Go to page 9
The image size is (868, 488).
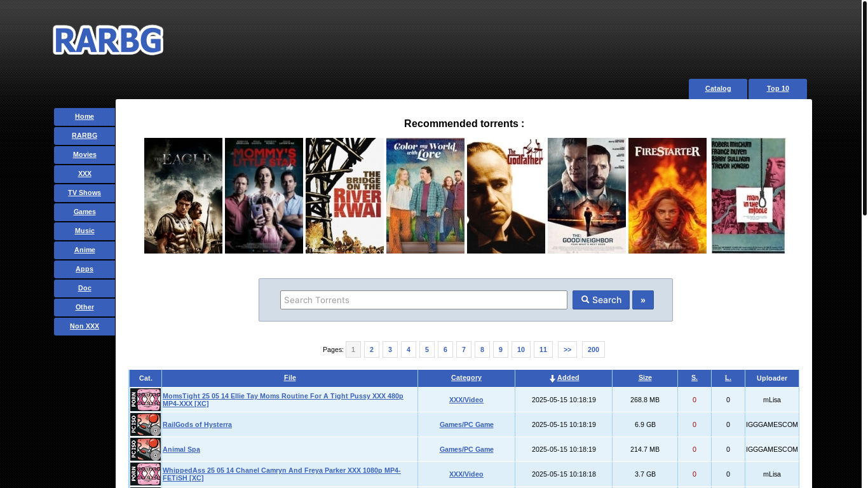(501, 349)
